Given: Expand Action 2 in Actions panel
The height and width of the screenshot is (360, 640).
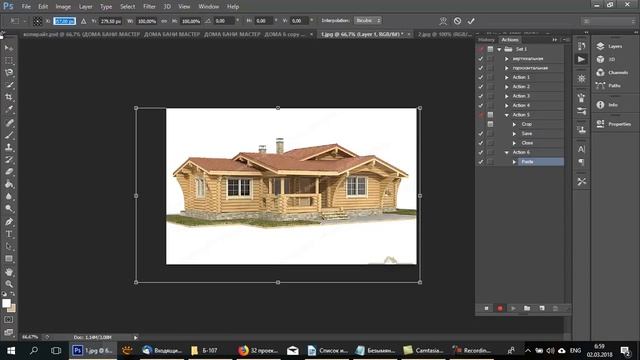Looking at the screenshot, I should pyautogui.click(x=507, y=87).
